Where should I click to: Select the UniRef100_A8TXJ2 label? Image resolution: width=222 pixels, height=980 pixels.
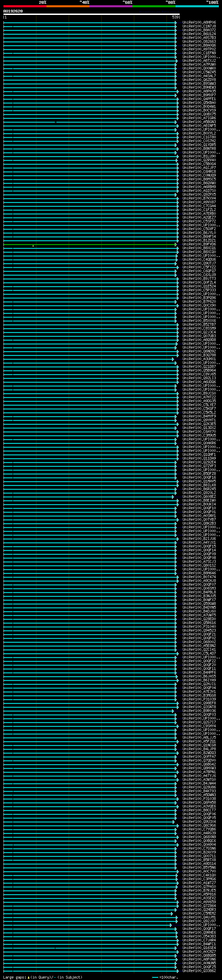click(199, 60)
